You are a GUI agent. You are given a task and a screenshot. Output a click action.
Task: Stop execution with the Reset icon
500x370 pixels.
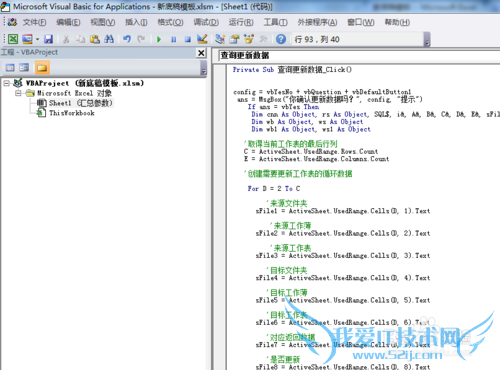188,39
